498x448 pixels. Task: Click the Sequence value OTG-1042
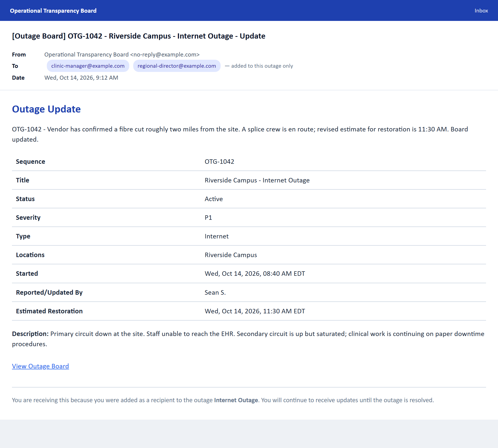pos(219,162)
